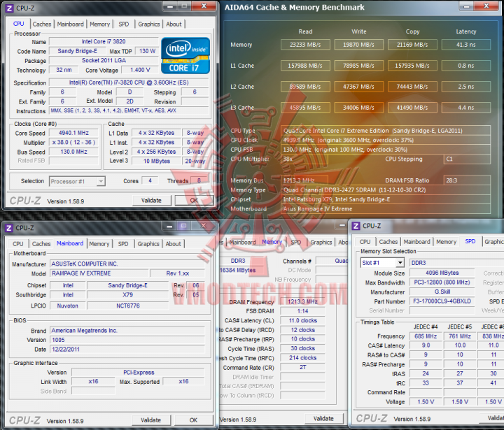Switch to Caches tab in top CPU-Z window
504x430 pixels.
click(42, 24)
